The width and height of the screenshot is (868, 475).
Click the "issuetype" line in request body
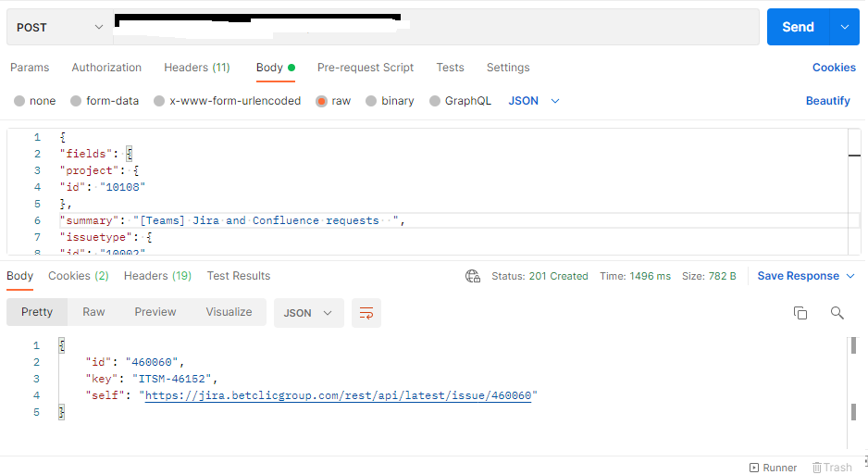(x=105, y=237)
